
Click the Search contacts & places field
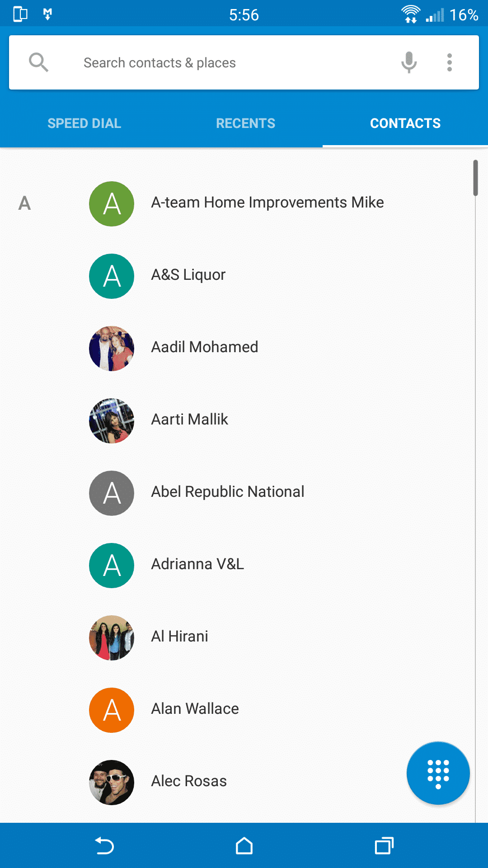tap(226, 62)
